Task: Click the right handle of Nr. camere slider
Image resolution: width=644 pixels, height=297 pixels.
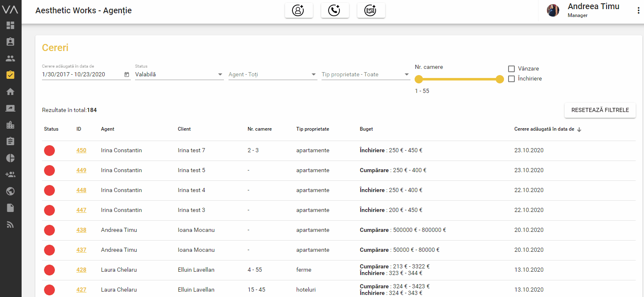Action: 500,79
